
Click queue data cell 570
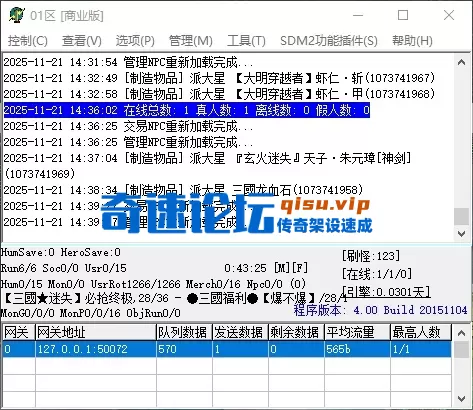click(184, 349)
